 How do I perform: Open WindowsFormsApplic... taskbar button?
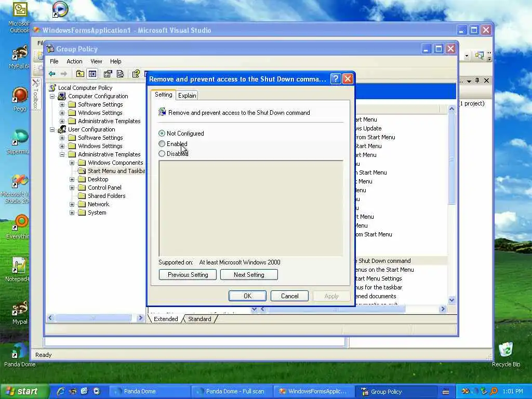click(313, 391)
